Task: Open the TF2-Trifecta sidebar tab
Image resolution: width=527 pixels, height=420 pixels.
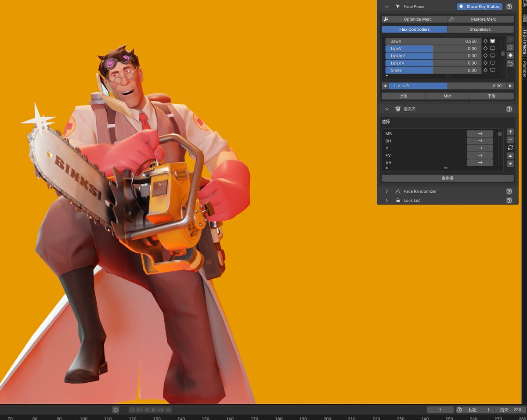Action: [x=524, y=42]
